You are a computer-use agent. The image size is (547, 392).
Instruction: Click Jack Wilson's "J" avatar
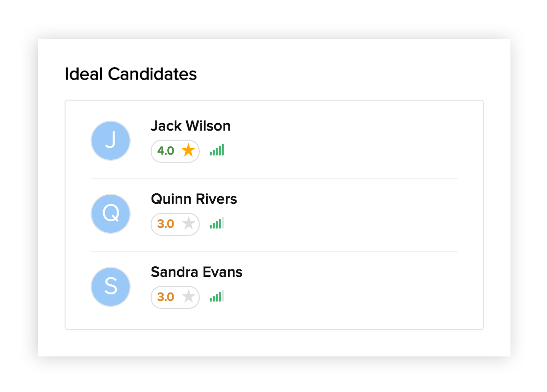tap(111, 141)
